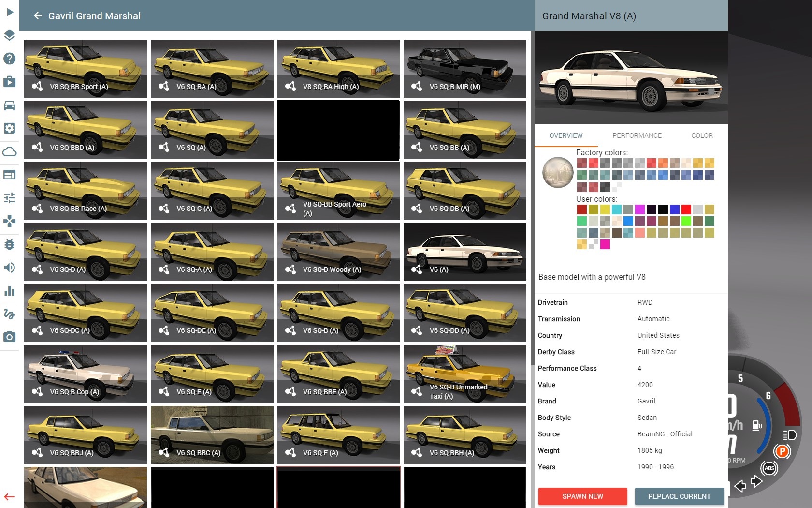This screenshot has width=812, height=508.
Task: Select the V6 SQ-BBC (A) configuration
Action: (212, 435)
